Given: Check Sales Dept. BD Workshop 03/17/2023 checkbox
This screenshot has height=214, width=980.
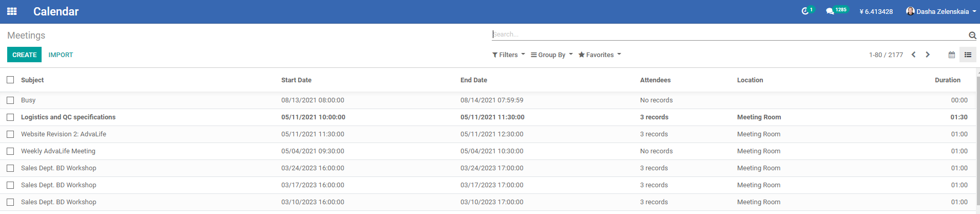Looking at the screenshot, I should click(x=10, y=185).
